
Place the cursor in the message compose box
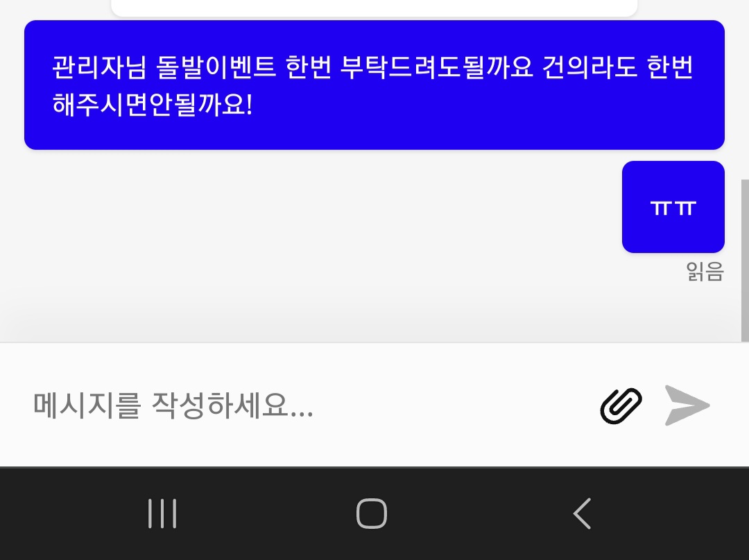tap(306, 405)
